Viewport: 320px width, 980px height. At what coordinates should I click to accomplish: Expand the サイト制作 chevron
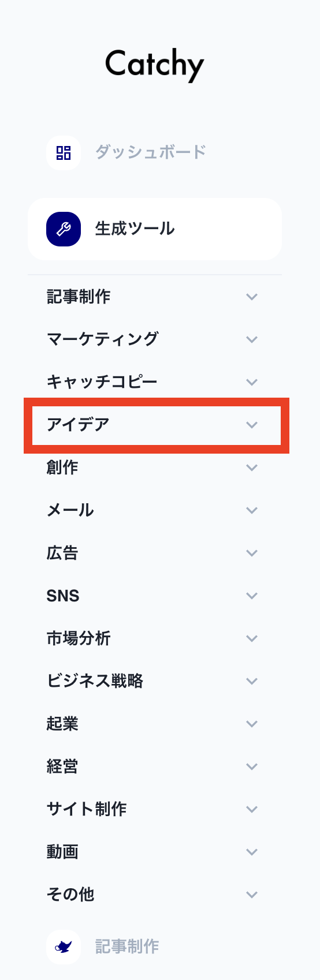point(252,809)
